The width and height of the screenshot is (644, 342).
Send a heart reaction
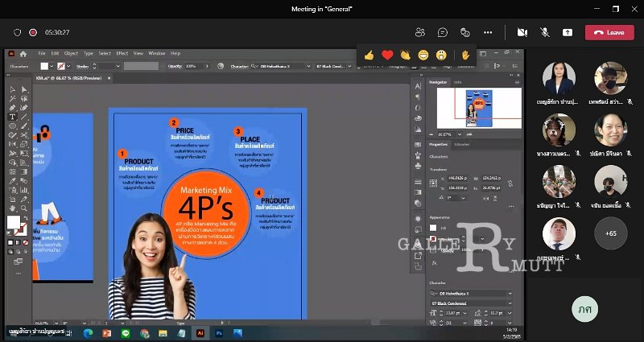(x=387, y=55)
